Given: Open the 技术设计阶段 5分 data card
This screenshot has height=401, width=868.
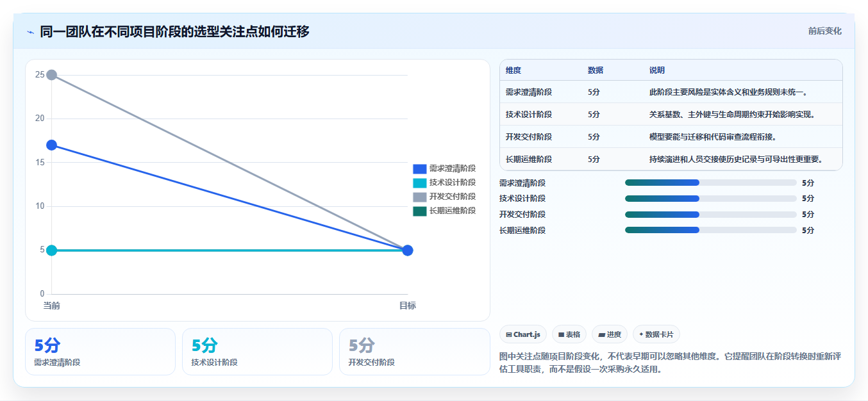Looking at the screenshot, I should click(257, 352).
